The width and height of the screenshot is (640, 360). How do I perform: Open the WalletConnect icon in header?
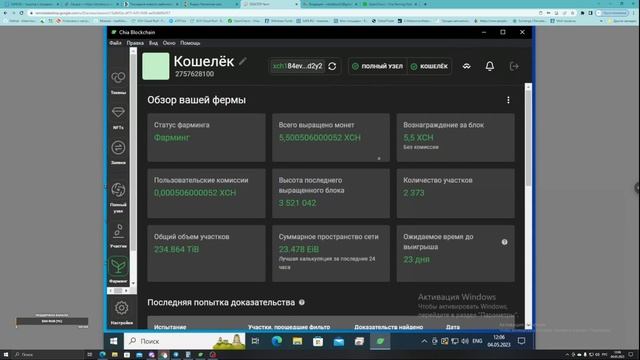pyautogui.click(x=467, y=66)
